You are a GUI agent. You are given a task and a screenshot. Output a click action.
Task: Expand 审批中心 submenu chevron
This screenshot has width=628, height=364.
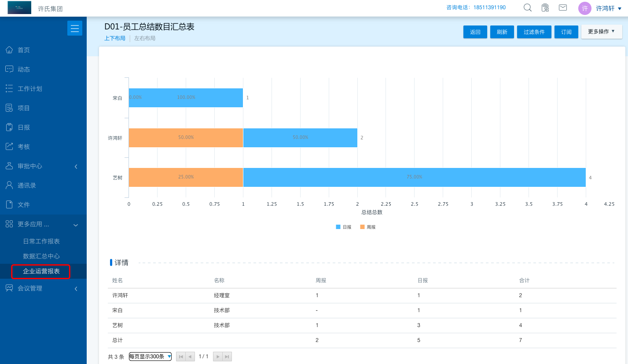click(76, 166)
